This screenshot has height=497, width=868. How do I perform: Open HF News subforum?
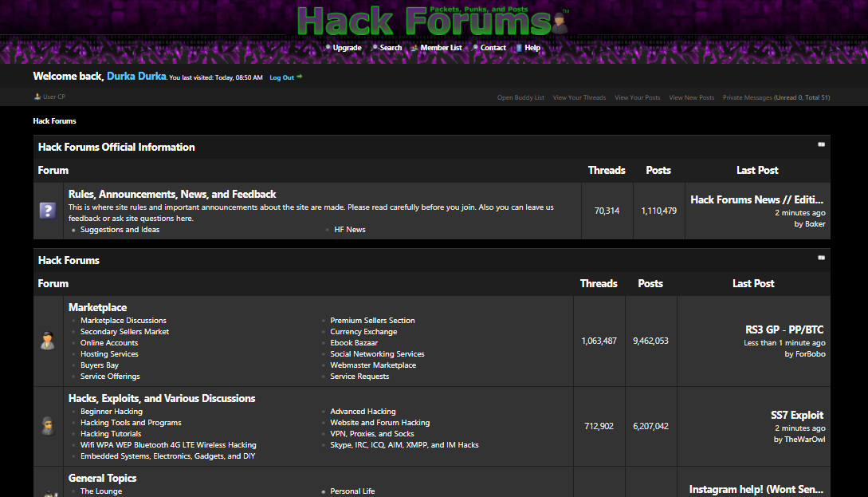[x=350, y=230]
